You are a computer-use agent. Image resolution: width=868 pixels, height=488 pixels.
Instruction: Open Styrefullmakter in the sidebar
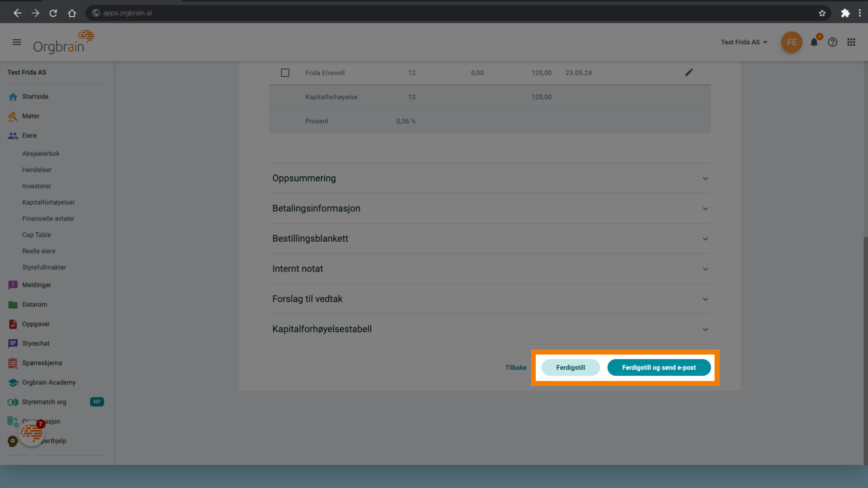(x=44, y=267)
